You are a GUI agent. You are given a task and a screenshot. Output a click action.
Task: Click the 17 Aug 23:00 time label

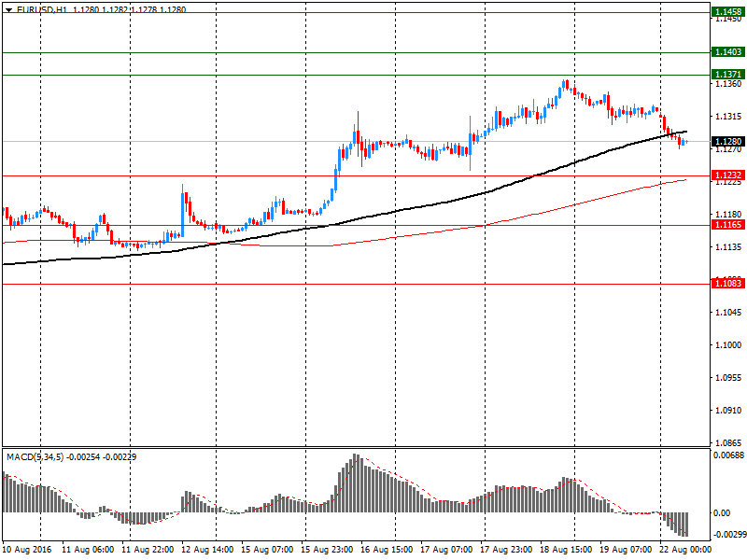tap(506, 550)
